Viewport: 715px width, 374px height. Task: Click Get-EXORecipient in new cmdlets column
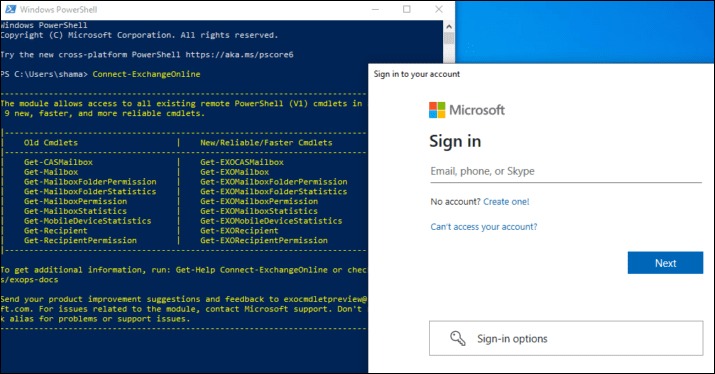click(x=239, y=231)
